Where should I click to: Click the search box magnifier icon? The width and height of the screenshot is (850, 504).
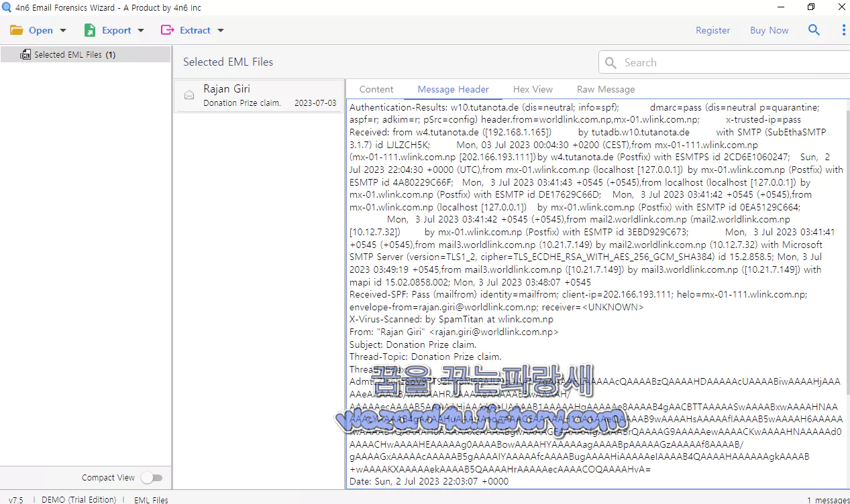point(610,62)
